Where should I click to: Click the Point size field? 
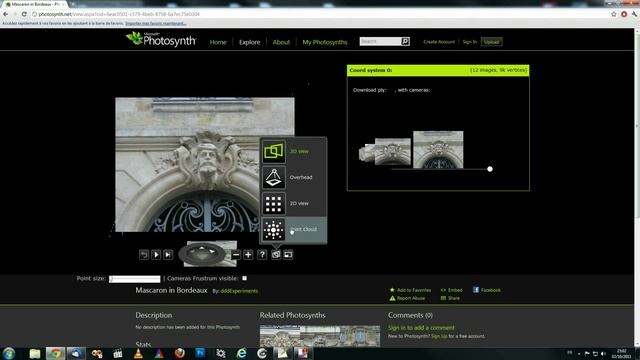[x=134, y=279]
